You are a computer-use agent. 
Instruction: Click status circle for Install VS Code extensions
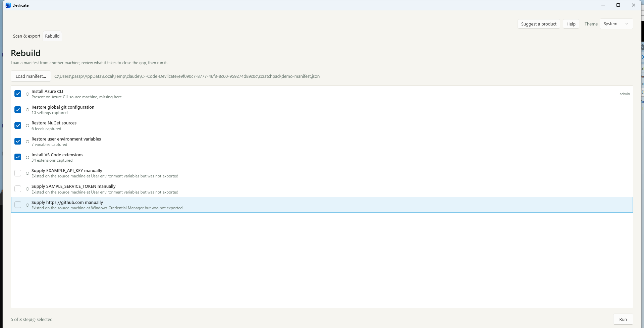28,158
